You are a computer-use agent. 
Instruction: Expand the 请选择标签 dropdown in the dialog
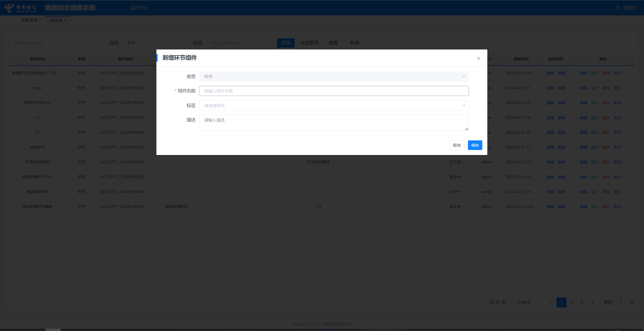pyautogui.click(x=334, y=106)
